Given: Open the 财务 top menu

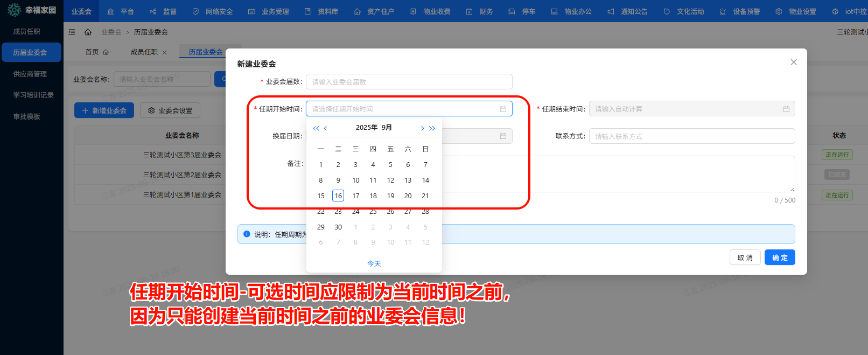Looking at the screenshot, I should point(480,11).
